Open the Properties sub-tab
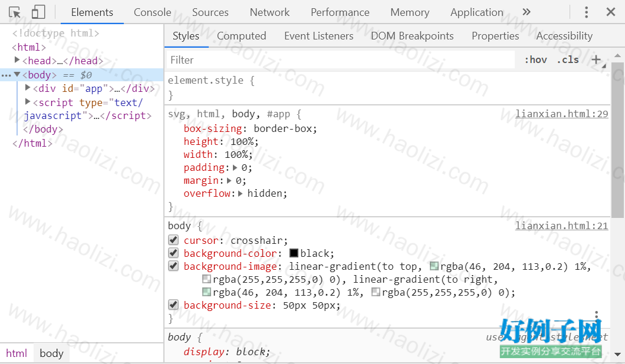The width and height of the screenshot is (625, 364). 495,36
